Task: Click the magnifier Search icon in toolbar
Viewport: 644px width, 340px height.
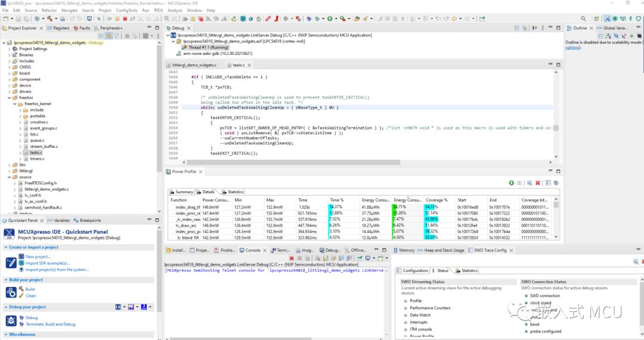Action: (583, 18)
